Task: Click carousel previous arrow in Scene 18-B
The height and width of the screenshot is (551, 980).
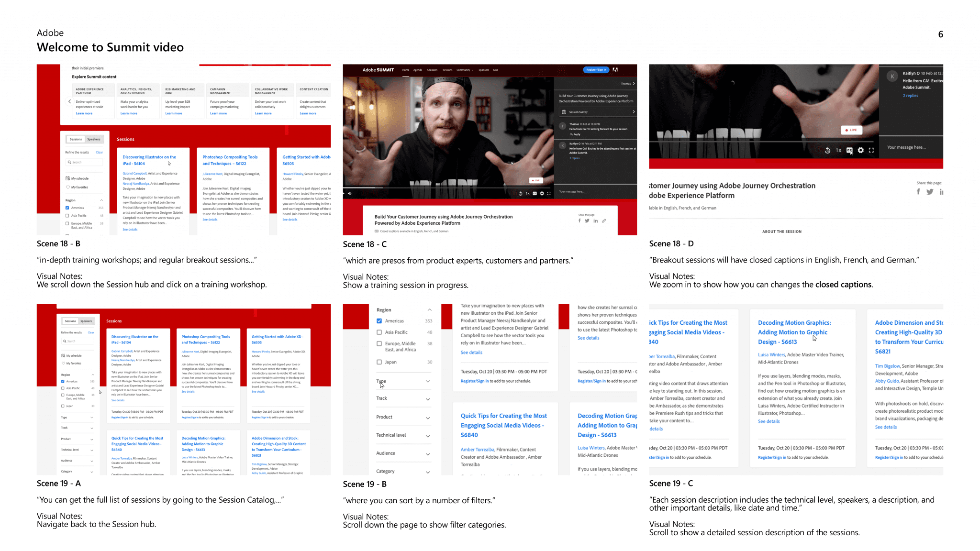Action: (69, 101)
